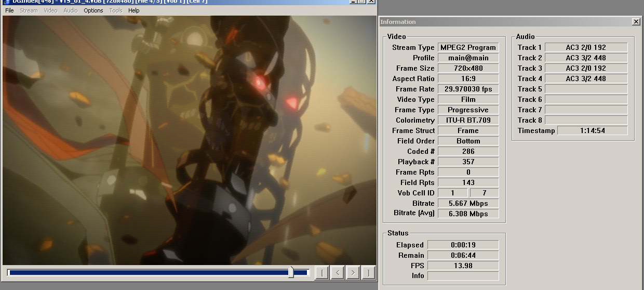Open the Tools menu
Screen dimensions: 644x290
[x=116, y=10]
